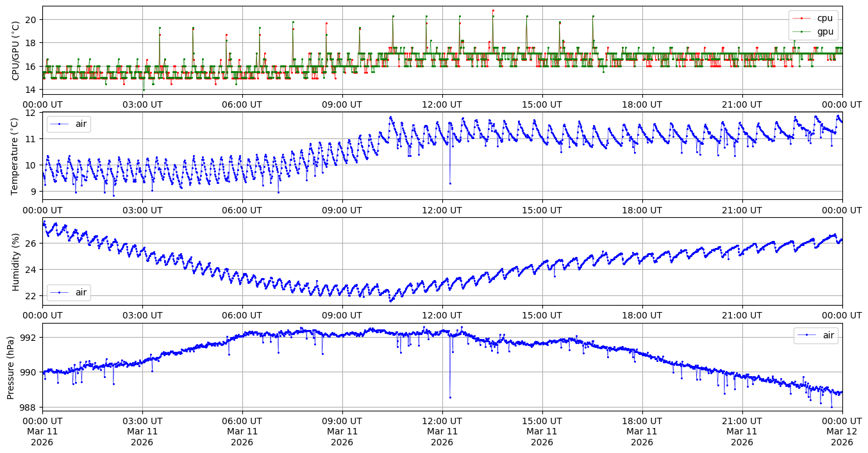
Task: Click the 992 tick on Pressure axis
Action: click(31, 338)
